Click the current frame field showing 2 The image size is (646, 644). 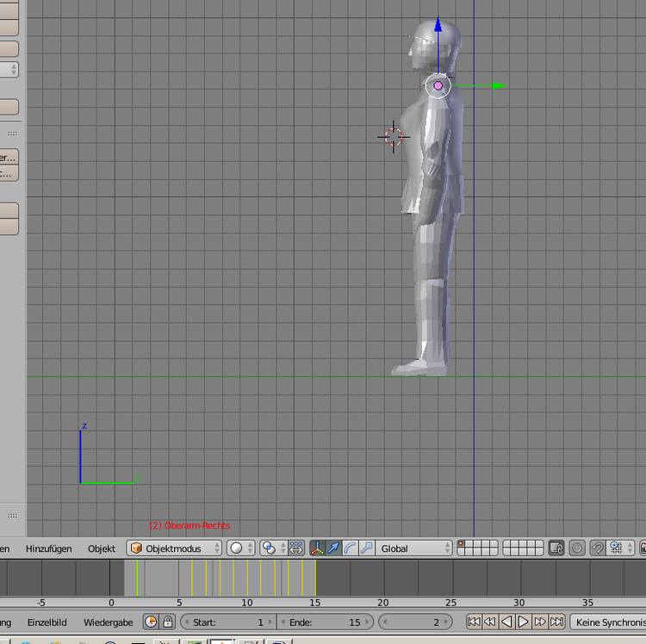[x=415, y=622]
